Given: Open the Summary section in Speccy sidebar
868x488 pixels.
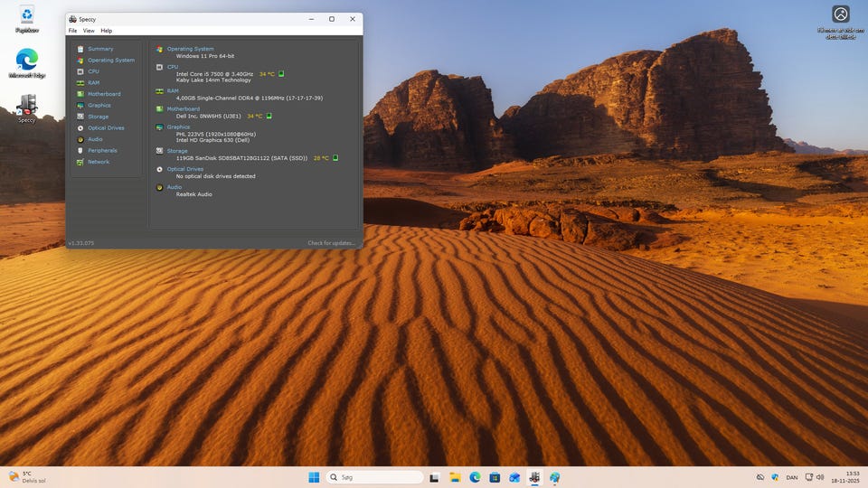Looking at the screenshot, I should (99, 49).
